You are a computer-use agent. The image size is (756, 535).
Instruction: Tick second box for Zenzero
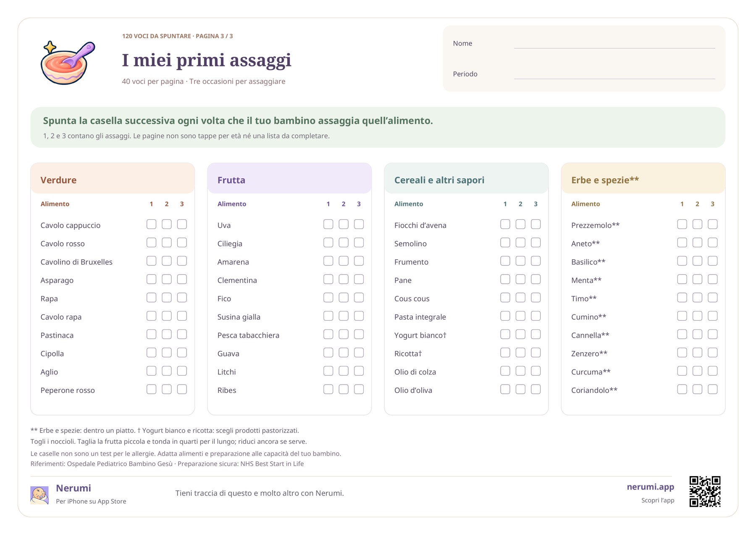(x=697, y=353)
